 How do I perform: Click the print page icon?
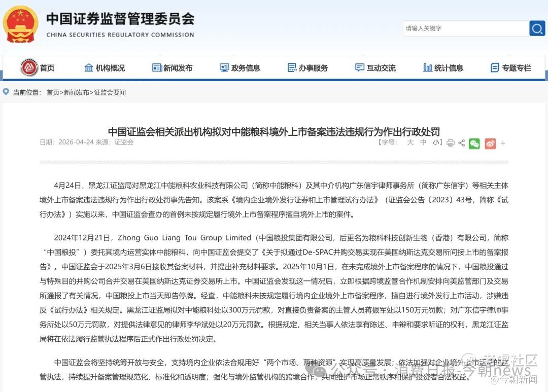[x=451, y=143]
